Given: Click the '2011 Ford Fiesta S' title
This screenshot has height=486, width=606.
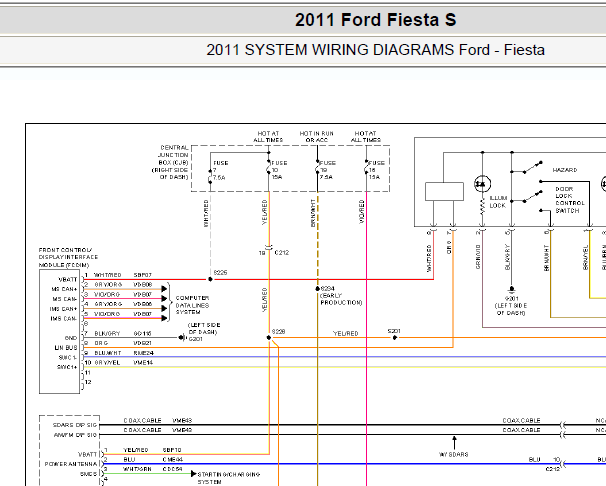Looking at the screenshot, I should point(375,20).
